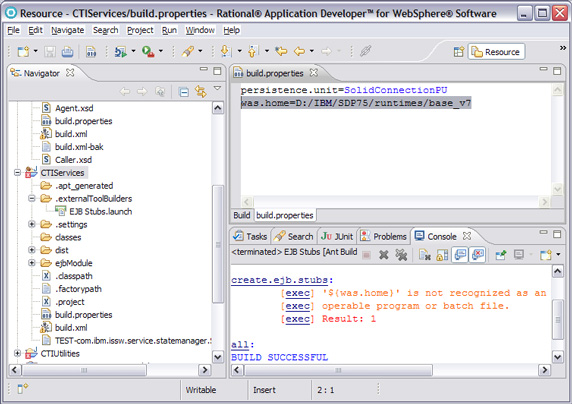Click Console horizontal scrollbar right arrow

coord(545,370)
